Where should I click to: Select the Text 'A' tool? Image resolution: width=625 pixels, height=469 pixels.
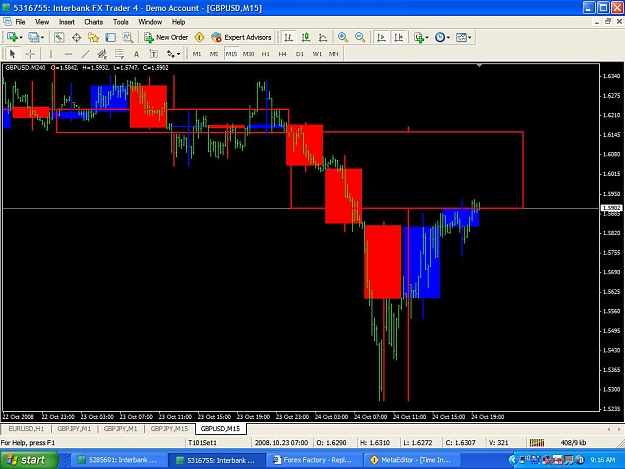[136, 54]
